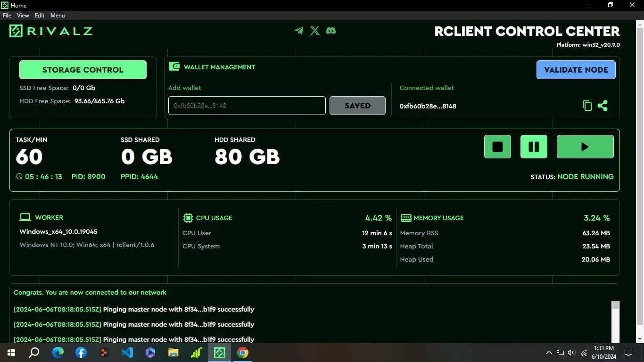The height and width of the screenshot is (362, 644).
Task: Open the Rivalz X (Twitter) icon
Action: click(x=315, y=31)
